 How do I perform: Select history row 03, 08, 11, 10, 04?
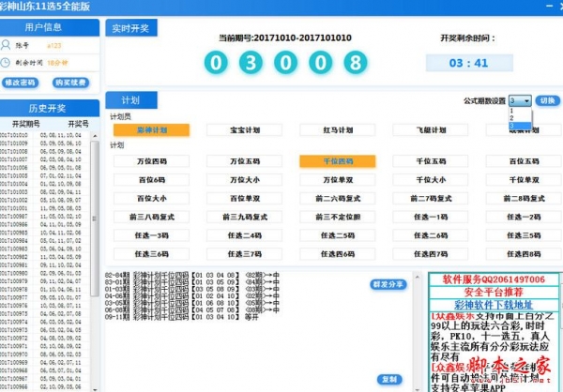tap(45, 135)
